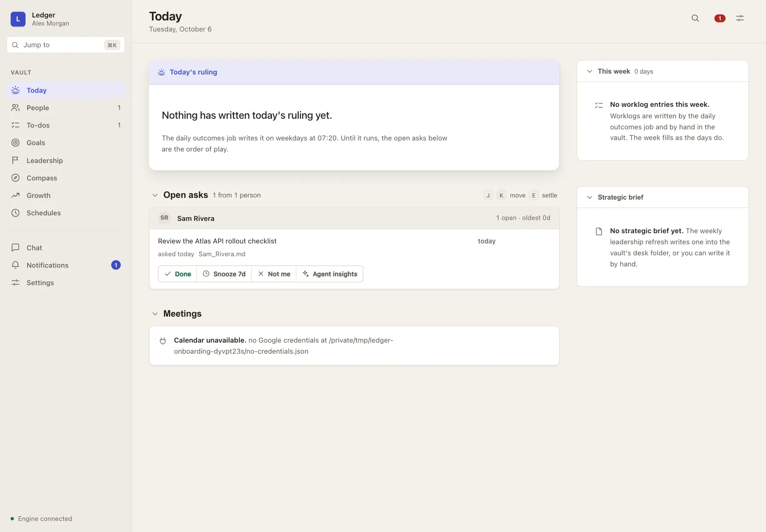
Task: Click the J keyboard shortcut key
Action: [488, 195]
